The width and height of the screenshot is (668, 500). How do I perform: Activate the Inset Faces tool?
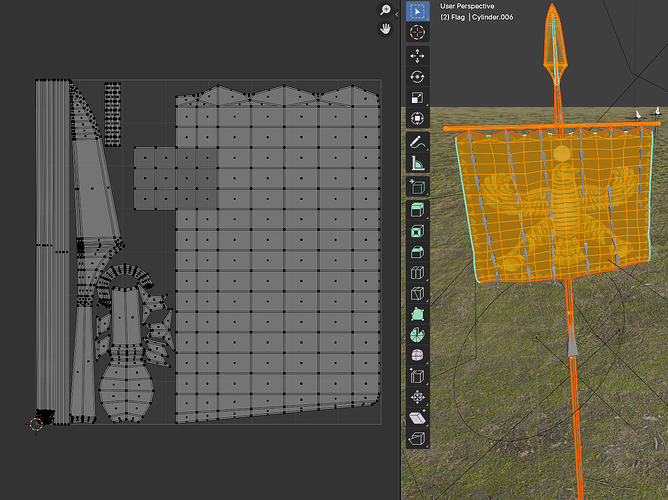[418, 231]
